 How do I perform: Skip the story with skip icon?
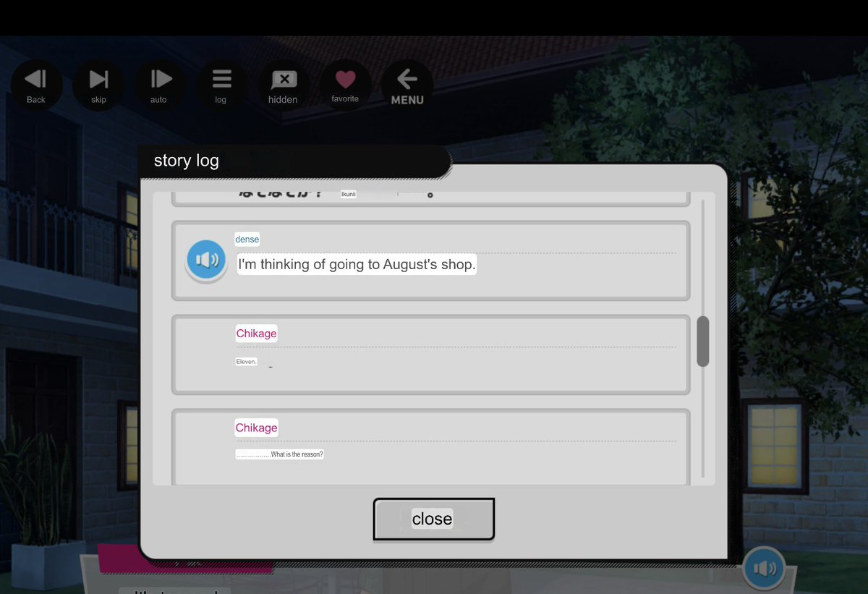[x=98, y=85]
